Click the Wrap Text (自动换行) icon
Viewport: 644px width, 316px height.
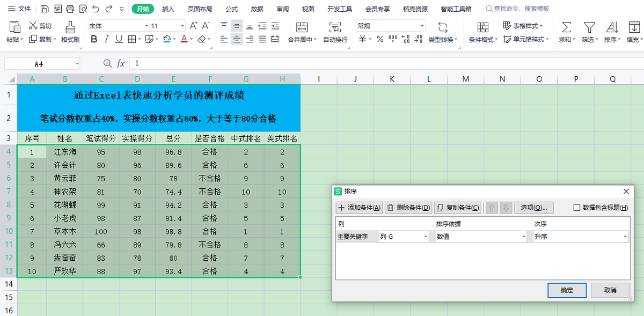click(x=335, y=27)
